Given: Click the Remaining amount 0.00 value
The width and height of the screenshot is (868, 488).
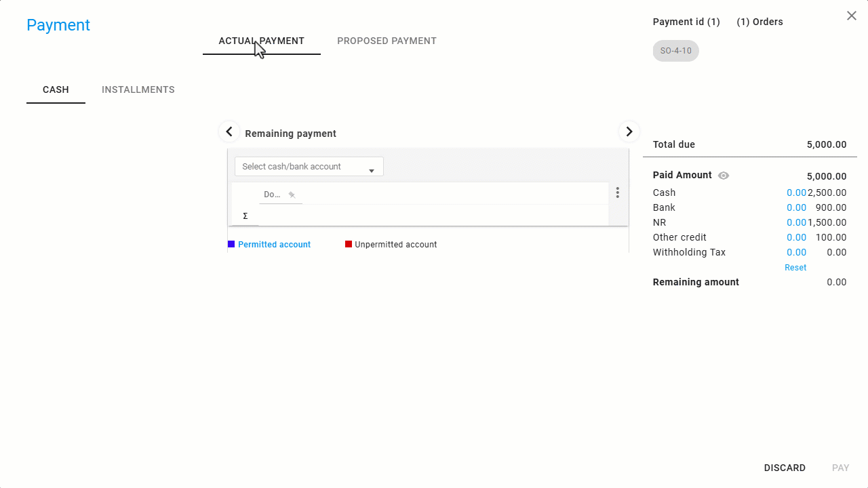Looking at the screenshot, I should click(837, 282).
